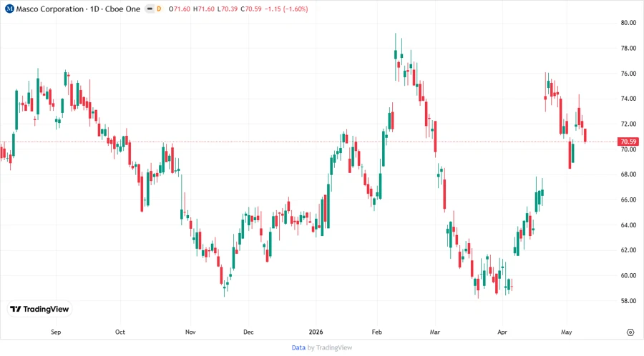Click the 74.00 price axis label
Image resolution: width=644 pixels, height=356 pixels.
coord(628,99)
